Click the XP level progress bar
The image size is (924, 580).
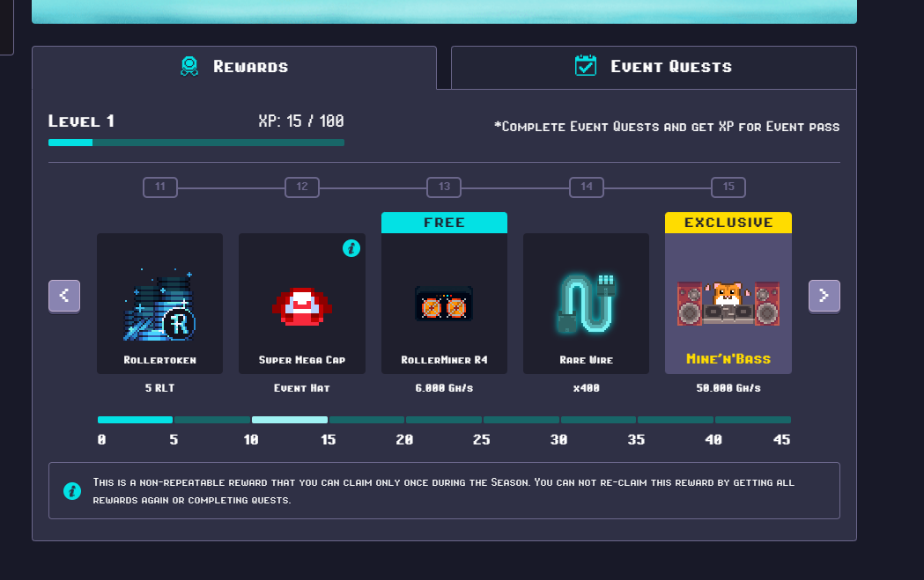pyautogui.click(x=196, y=143)
